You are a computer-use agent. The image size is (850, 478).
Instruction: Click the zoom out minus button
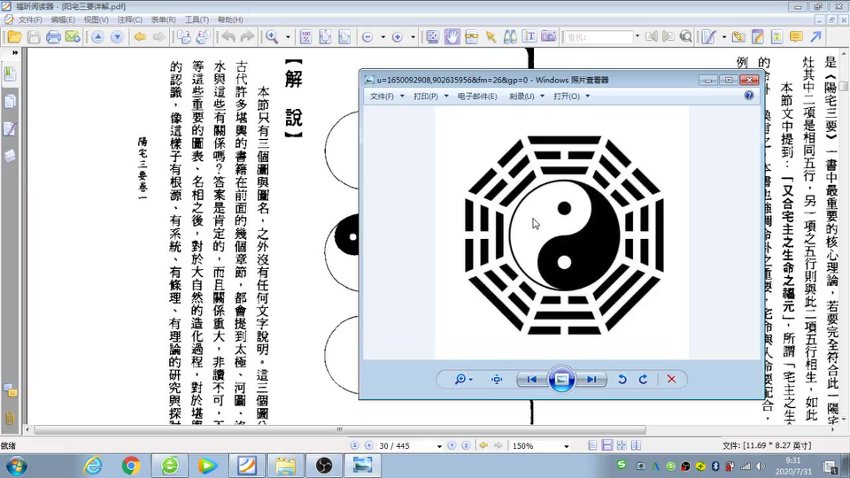coord(368,37)
